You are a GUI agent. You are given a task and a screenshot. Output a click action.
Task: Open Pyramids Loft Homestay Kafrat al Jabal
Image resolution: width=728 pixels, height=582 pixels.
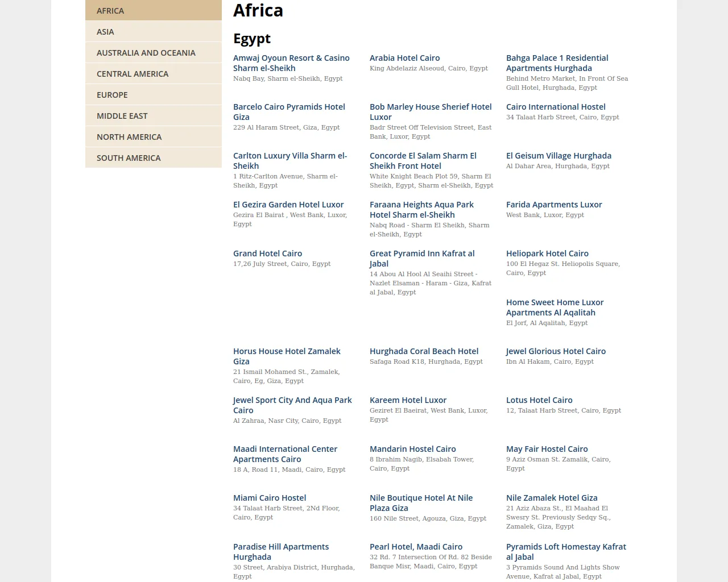point(566,552)
